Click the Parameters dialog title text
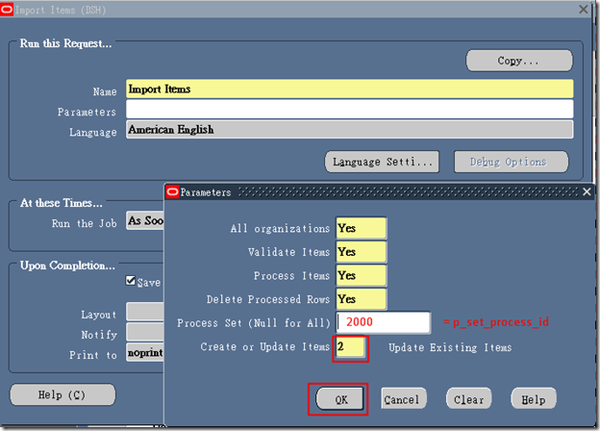The image size is (600, 431). pyautogui.click(x=206, y=192)
